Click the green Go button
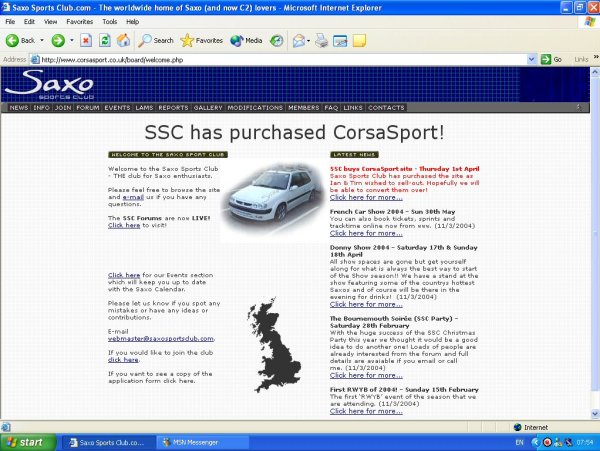 [x=551, y=59]
